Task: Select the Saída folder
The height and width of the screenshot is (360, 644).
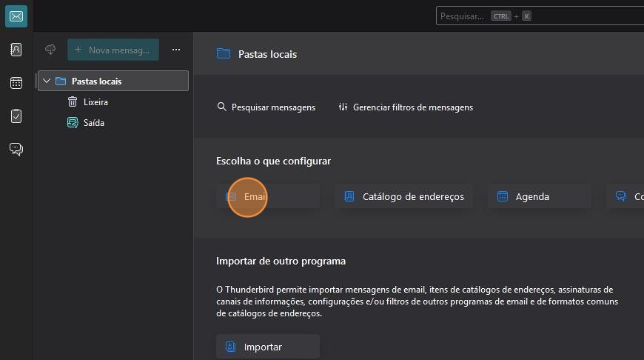Action: coord(94,123)
